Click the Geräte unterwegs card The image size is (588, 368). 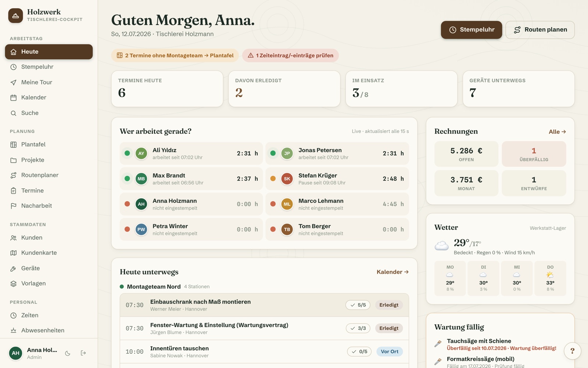click(x=519, y=89)
